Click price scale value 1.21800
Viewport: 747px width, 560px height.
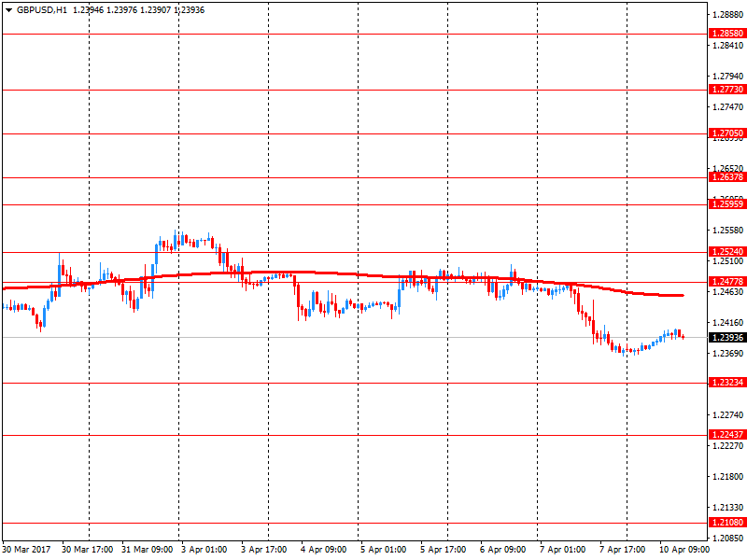click(727, 477)
